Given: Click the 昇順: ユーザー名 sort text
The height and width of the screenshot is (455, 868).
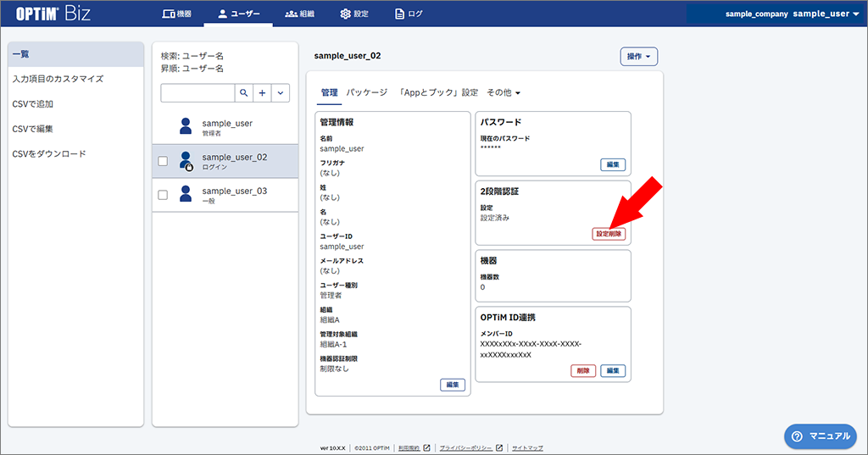Looking at the screenshot, I should pyautogui.click(x=192, y=69).
